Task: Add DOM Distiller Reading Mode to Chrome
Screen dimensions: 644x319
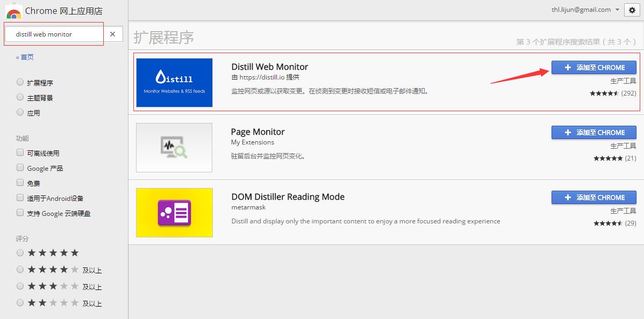Action: click(593, 197)
